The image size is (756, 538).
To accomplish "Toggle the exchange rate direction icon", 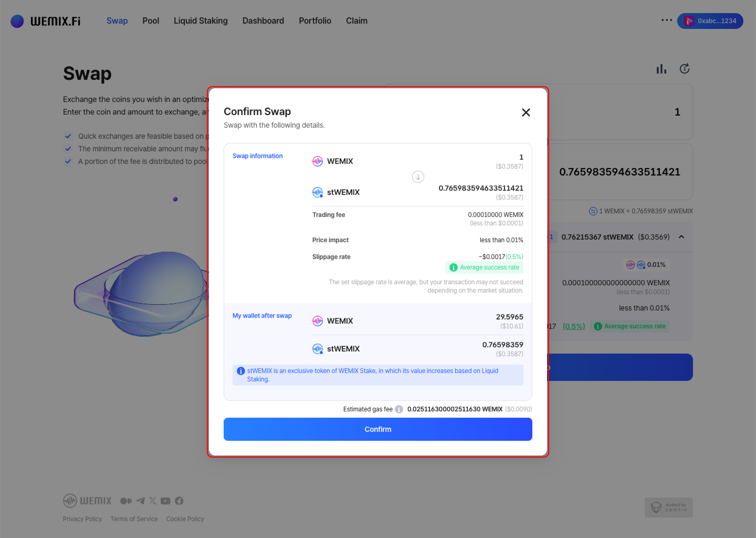I will click(593, 211).
